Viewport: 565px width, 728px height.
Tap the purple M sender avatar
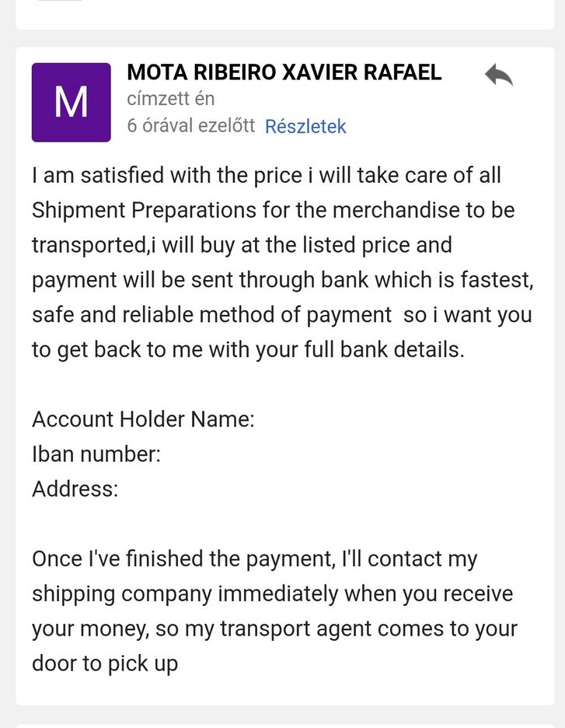tap(71, 103)
